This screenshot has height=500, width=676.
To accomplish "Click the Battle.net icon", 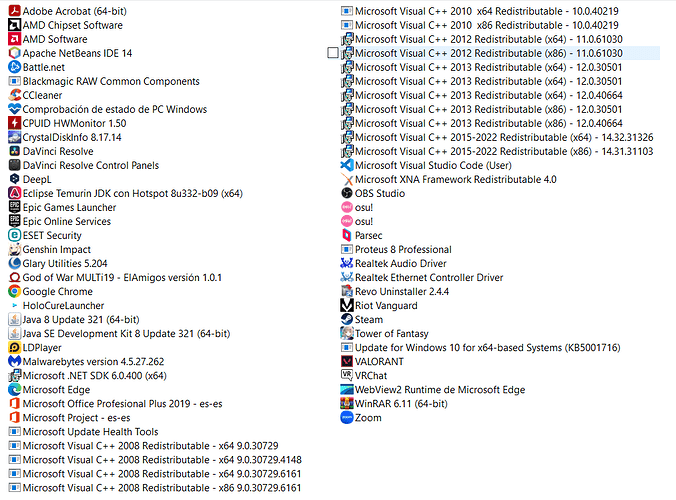I will (x=14, y=67).
